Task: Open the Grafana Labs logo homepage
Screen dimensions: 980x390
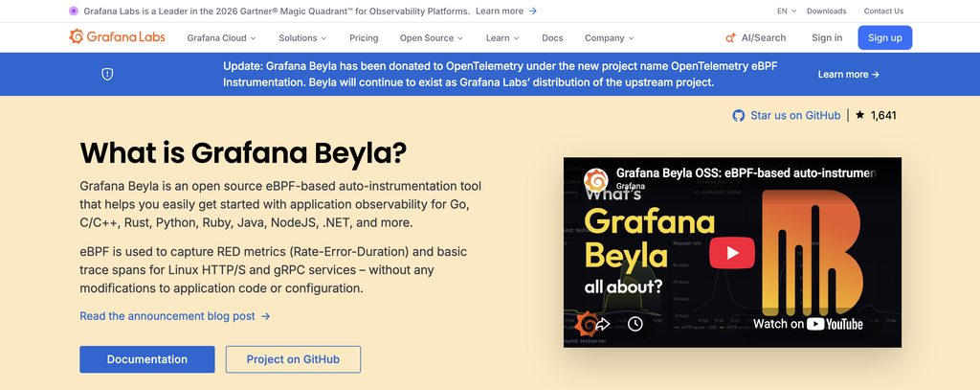Action: pyautogui.click(x=117, y=37)
